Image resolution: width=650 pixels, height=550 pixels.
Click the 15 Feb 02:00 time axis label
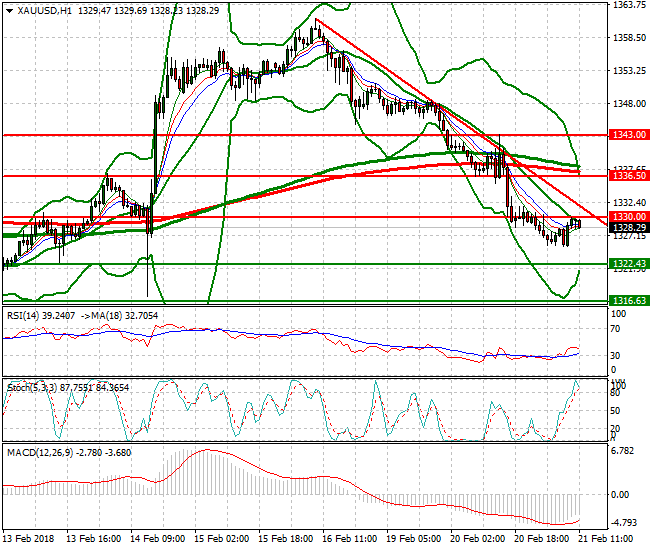tap(221, 539)
